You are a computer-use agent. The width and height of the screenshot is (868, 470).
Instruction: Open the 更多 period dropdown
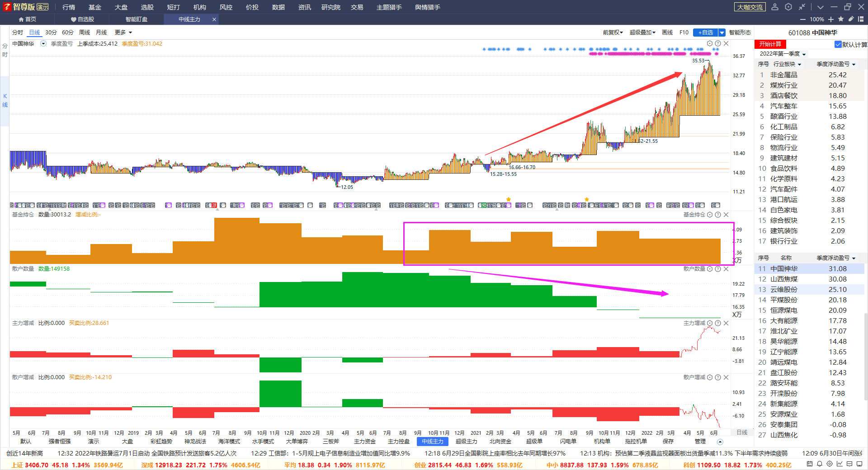123,33
